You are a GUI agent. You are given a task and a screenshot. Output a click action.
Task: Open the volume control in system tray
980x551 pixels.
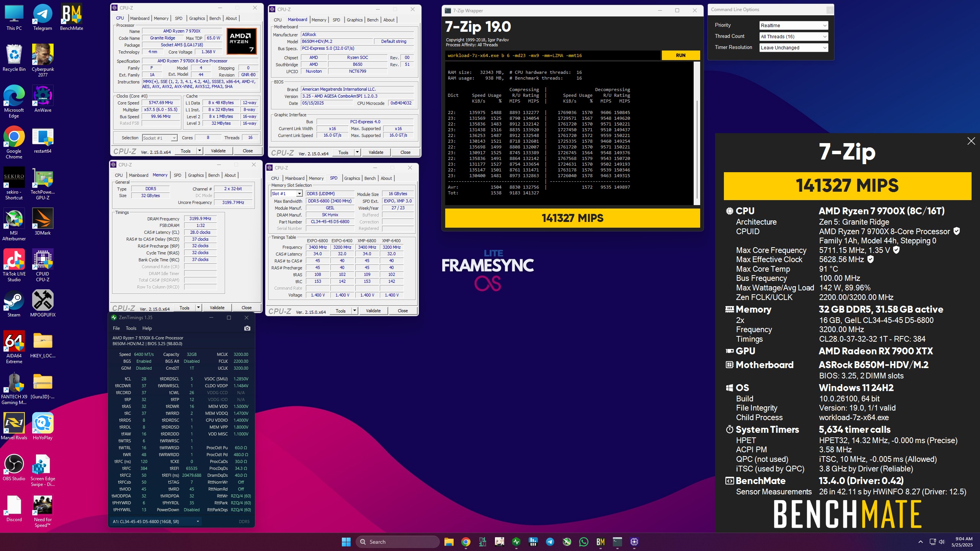[x=941, y=542]
